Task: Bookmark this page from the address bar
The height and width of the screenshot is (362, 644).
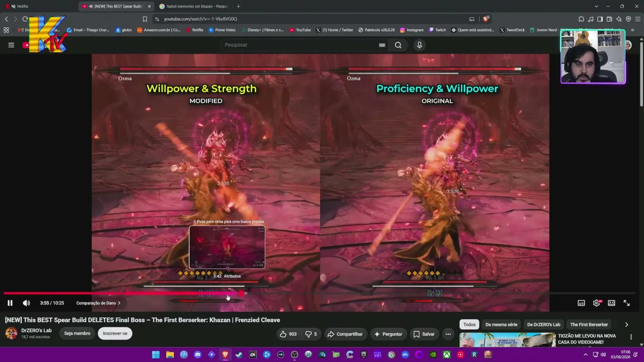Action: coord(145,19)
